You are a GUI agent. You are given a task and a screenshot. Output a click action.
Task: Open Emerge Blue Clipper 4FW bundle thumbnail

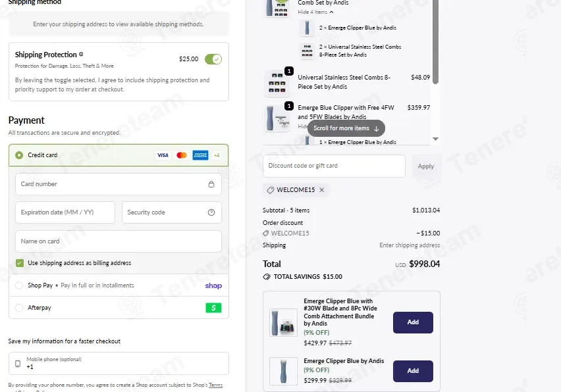point(277,118)
